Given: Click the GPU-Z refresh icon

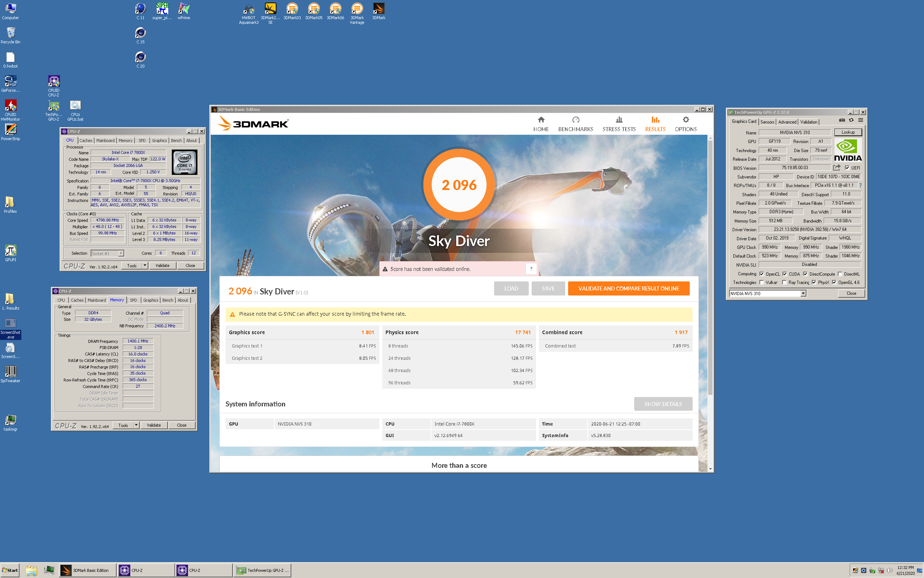Looking at the screenshot, I should 851,120.
